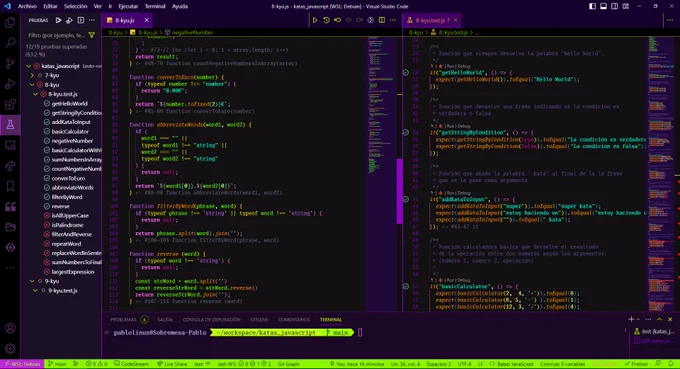Toggle Jest watch in status bar
680x369 pixels.
pyautogui.click(x=202, y=364)
